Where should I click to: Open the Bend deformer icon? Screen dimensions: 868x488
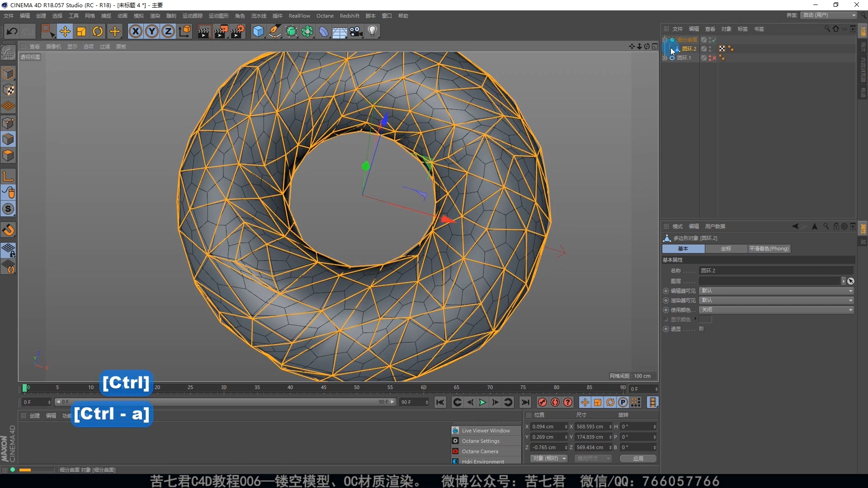[x=324, y=31]
